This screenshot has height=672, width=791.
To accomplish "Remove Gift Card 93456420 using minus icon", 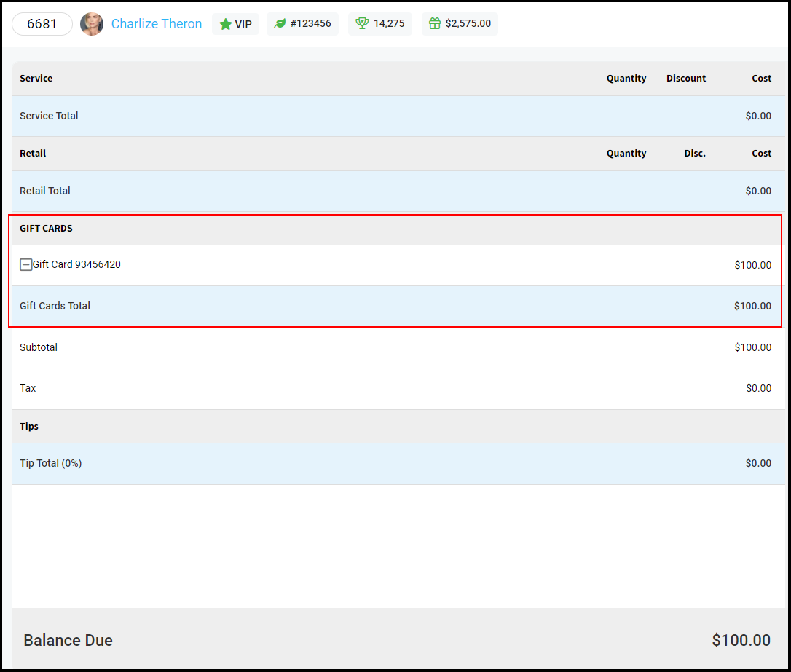I will tap(25, 265).
